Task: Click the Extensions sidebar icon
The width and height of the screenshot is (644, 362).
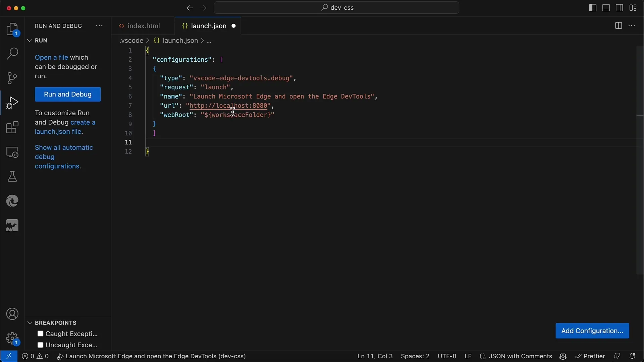Action: pos(12,127)
